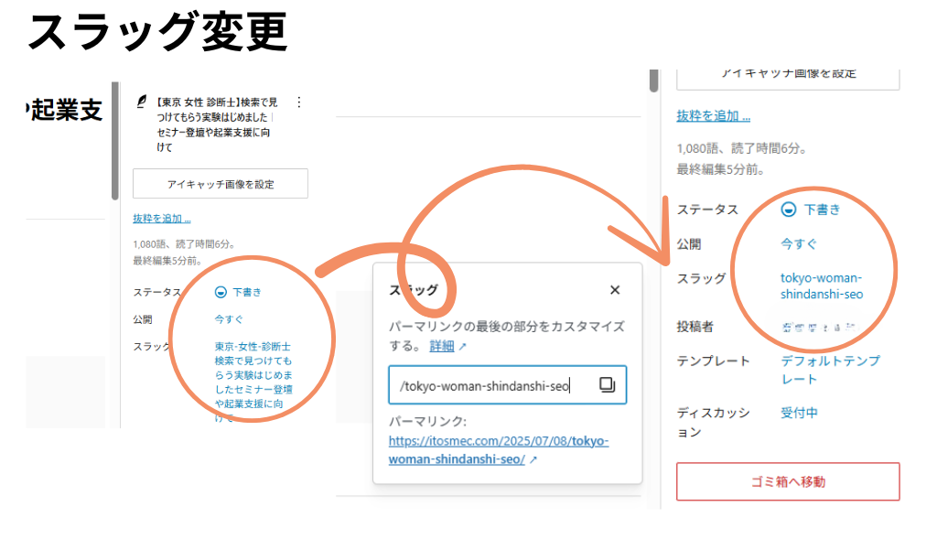Screen dimensions: 937x560
Task: Open the Japanese slug value in left panel
Action: pos(254,382)
